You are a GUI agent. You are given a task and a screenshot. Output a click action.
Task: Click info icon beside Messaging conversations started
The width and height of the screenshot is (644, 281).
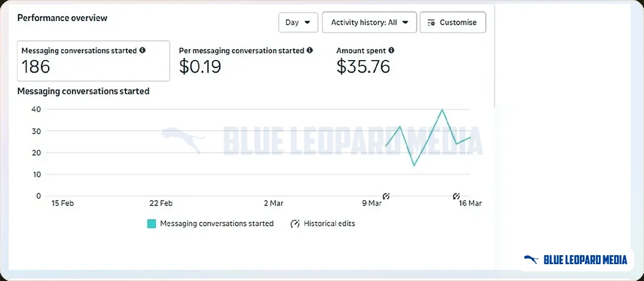click(143, 50)
